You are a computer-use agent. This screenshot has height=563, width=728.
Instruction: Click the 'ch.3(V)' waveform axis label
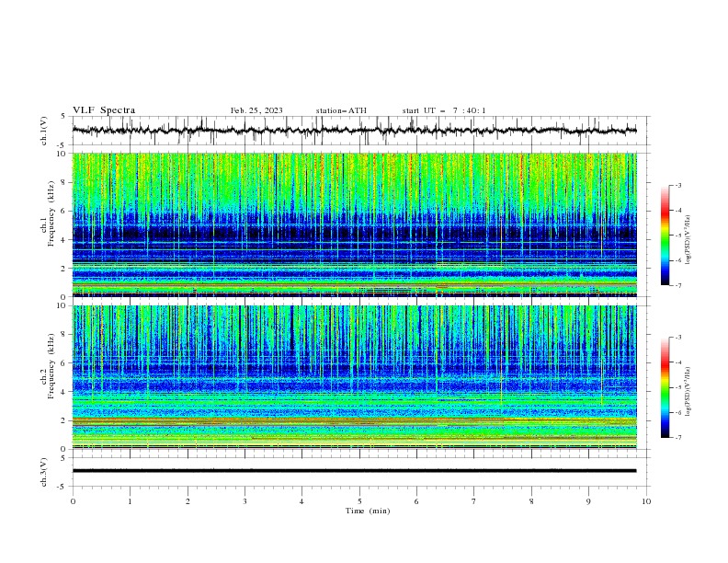(44, 472)
